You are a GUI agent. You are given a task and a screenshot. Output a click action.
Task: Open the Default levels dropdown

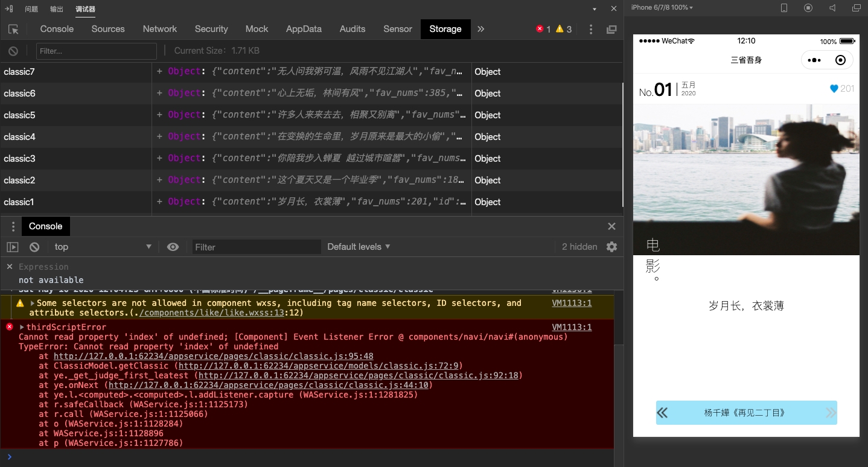(359, 247)
